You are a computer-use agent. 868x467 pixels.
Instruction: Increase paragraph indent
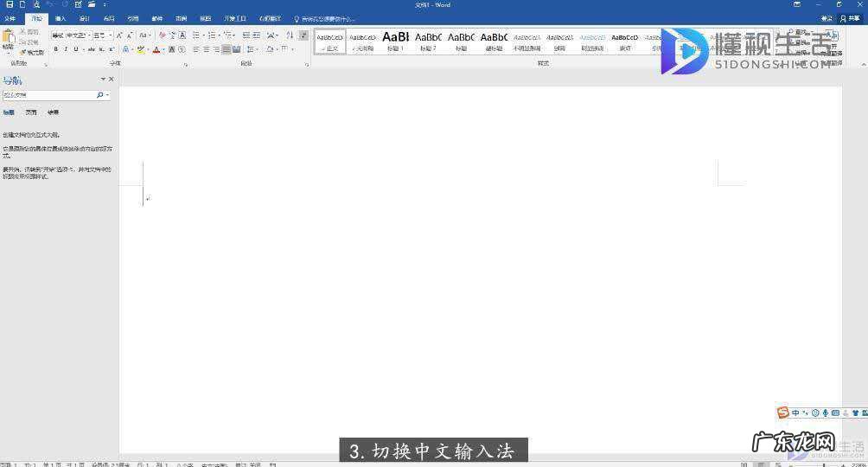coord(257,35)
